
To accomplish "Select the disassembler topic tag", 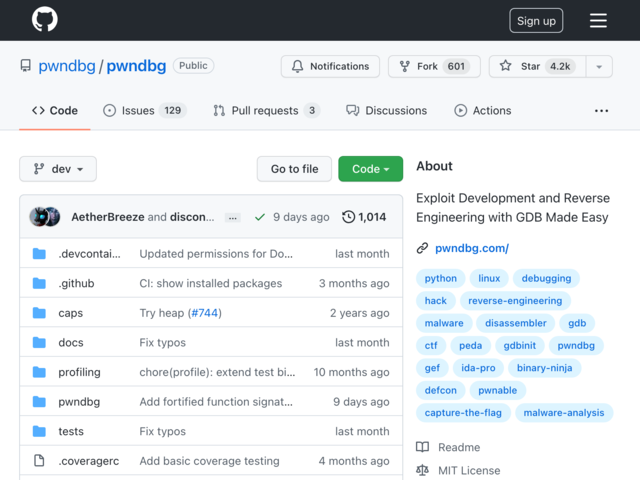I will tap(516, 323).
